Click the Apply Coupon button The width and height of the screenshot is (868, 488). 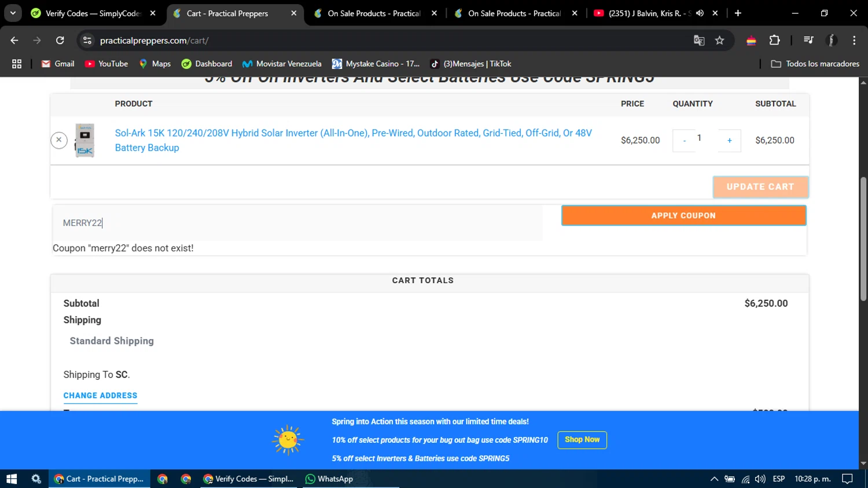(683, 215)
